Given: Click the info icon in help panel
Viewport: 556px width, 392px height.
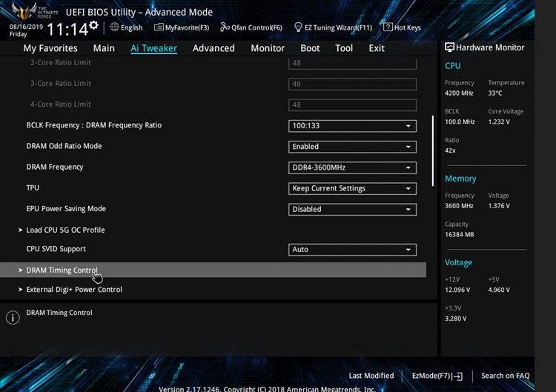Looking at the screenshot, I should click(x=13, y=318).
